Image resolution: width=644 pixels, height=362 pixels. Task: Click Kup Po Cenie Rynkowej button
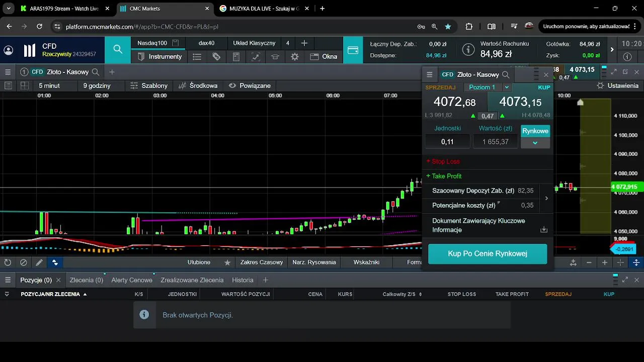(488, 254)
